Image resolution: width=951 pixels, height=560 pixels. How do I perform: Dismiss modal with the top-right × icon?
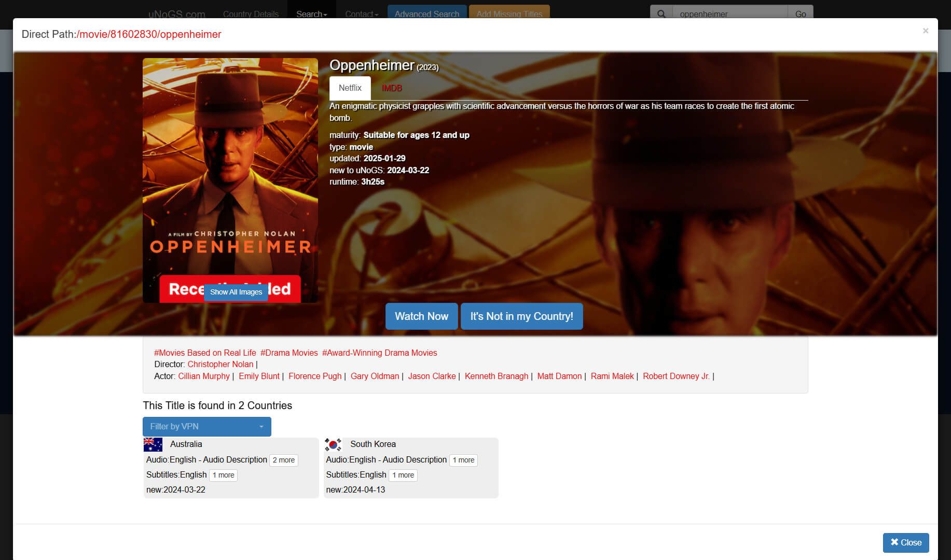tap(926, 31)
